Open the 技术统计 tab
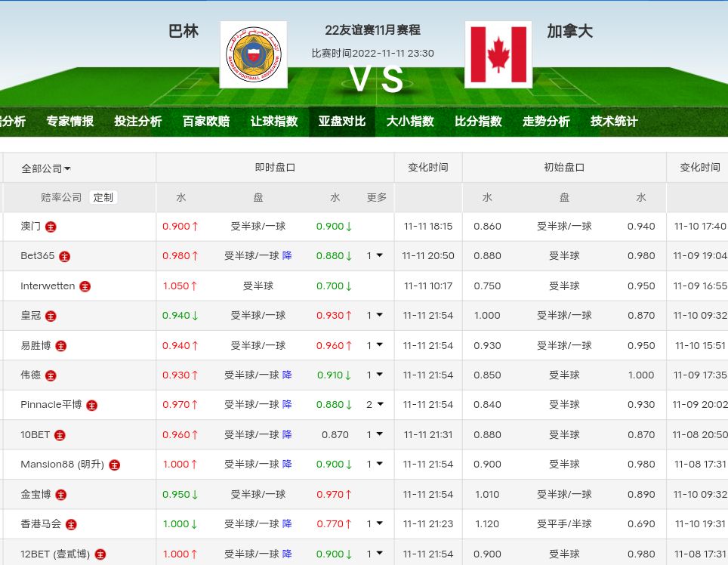The height and width of the screenshot is (565, 728). pos(614,122)
